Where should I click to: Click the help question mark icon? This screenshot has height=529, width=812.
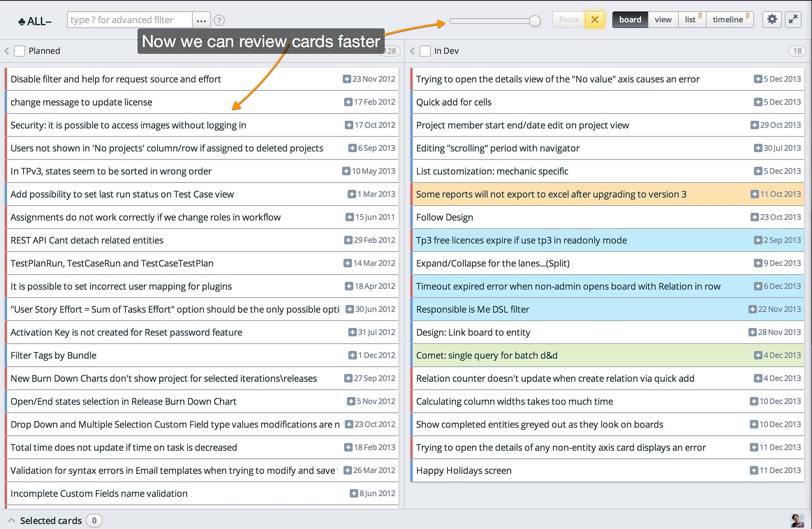tap(219, 20)
